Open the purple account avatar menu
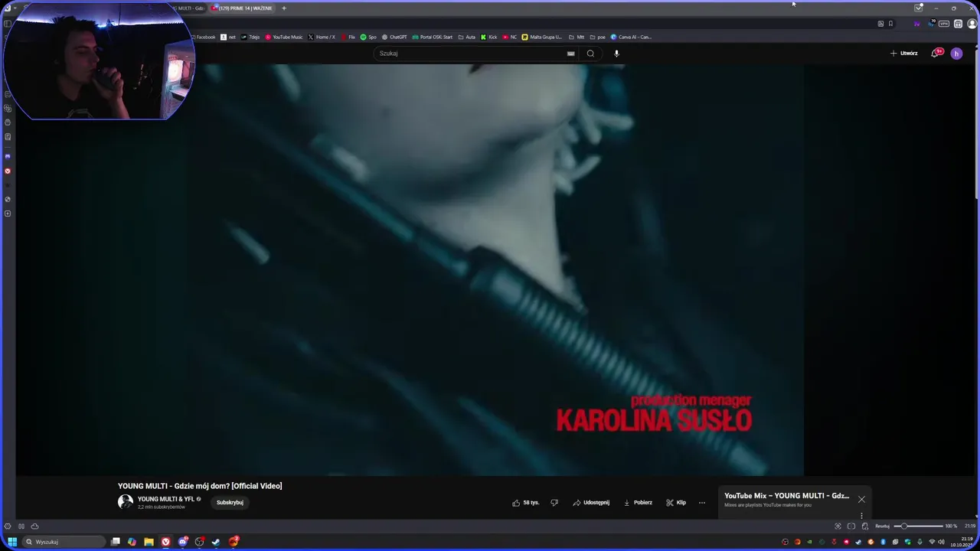The image size is (980, 551). coord(956,54)
